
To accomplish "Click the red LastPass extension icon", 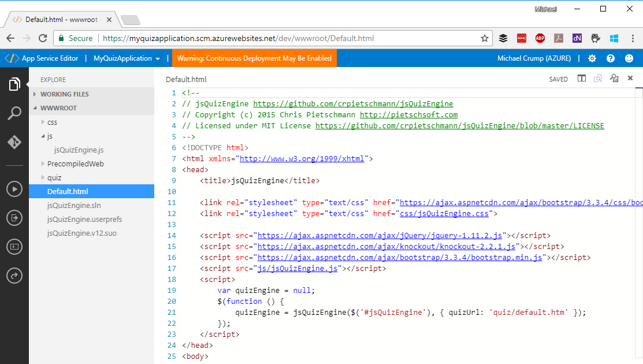I will [522, 38].
